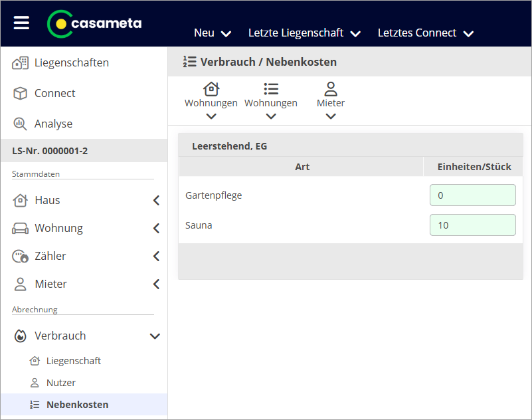This screenshot has width=532, height=420.
Task: Click the Leerstehend, EG header
Action: pyautogui.click(x=230, y=146)
